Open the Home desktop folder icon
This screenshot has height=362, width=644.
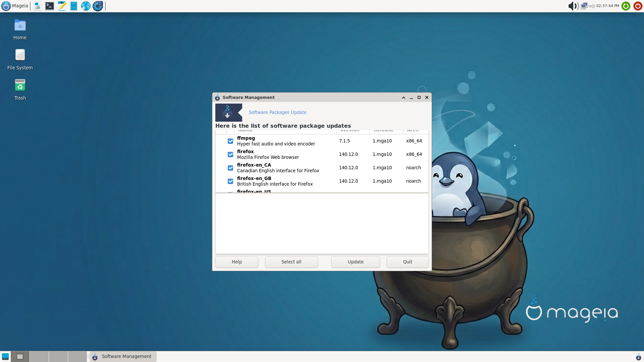click(20, 29)
